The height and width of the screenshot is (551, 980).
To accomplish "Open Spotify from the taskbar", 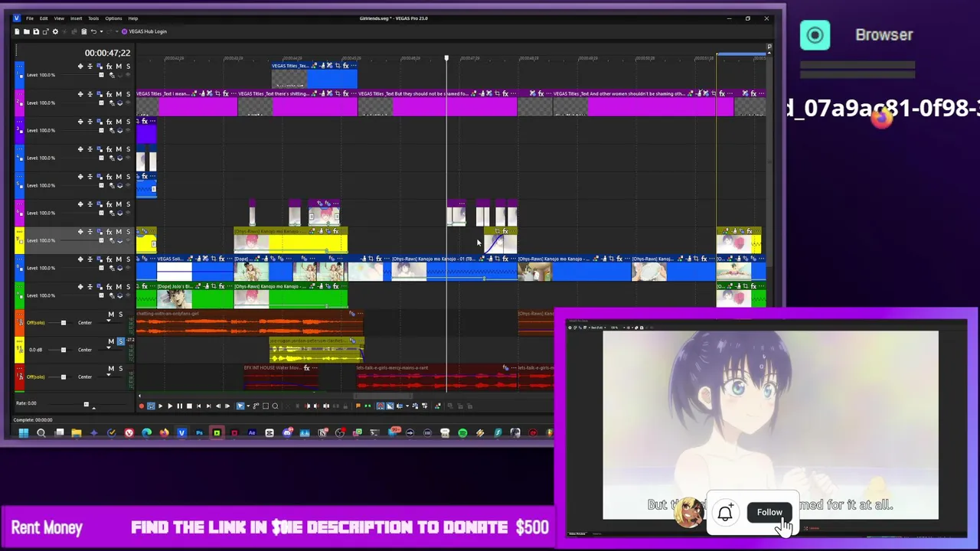I will pyautogui.click(x=462, y=432).
